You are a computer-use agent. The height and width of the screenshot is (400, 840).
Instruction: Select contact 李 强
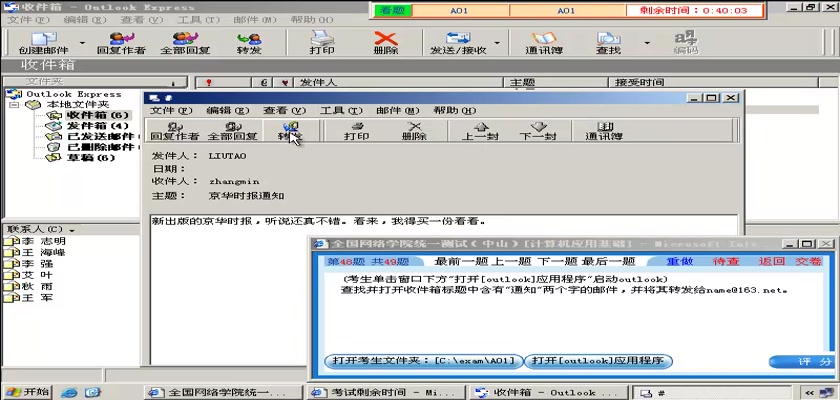(x=37, y=264)
